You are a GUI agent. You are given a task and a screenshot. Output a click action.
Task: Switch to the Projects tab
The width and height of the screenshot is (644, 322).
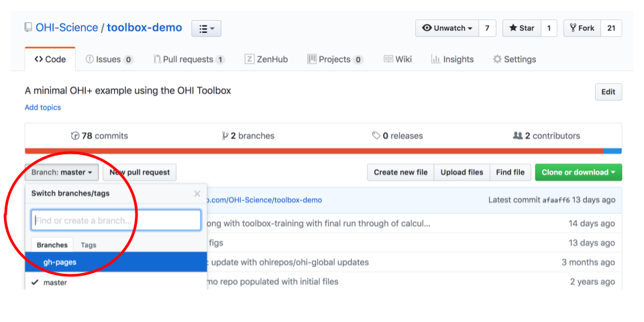pos(335,59)
